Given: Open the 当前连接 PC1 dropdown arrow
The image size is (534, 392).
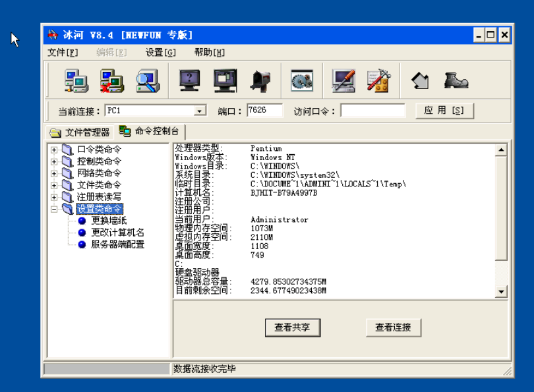Looking at the screenshot, I should (x=200, y=111).
